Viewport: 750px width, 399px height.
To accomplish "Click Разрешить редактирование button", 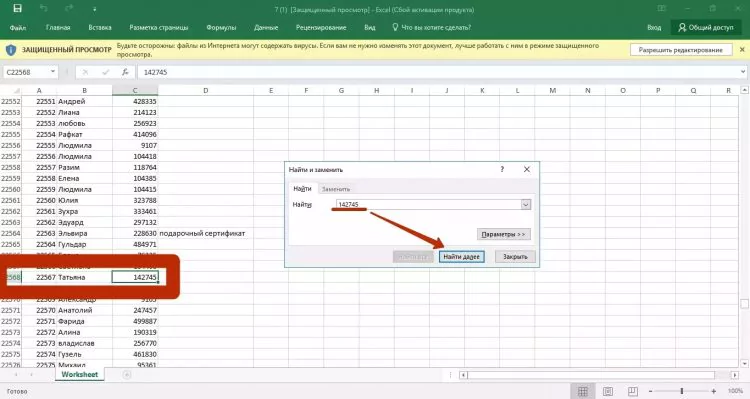I will point(681,50).
